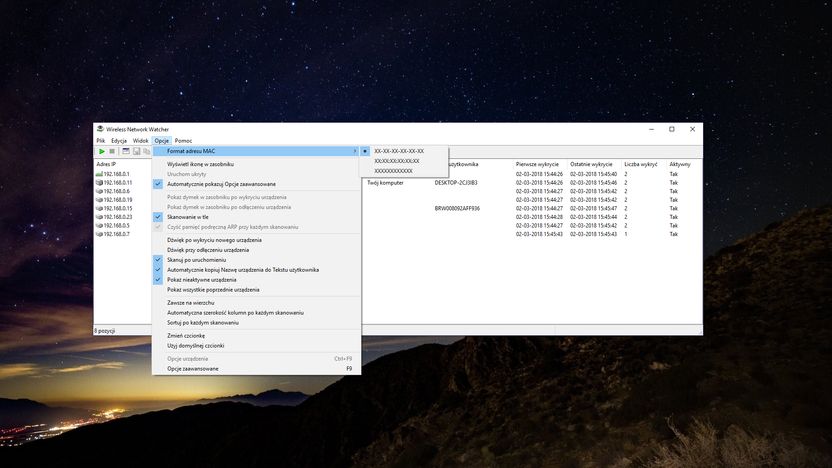
Task: Uncheck Pokaż nieaktywne urządzenia option
Action: click(x=256, y=280)
